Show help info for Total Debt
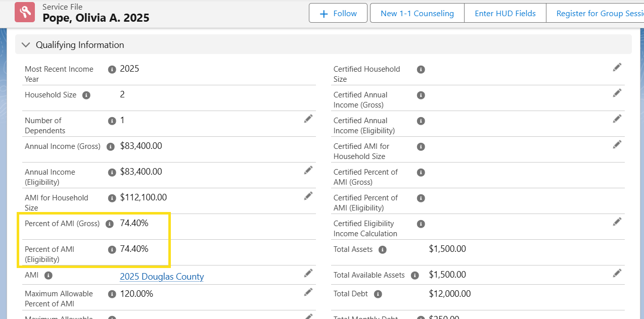The image size is (644, 319). 378,294
